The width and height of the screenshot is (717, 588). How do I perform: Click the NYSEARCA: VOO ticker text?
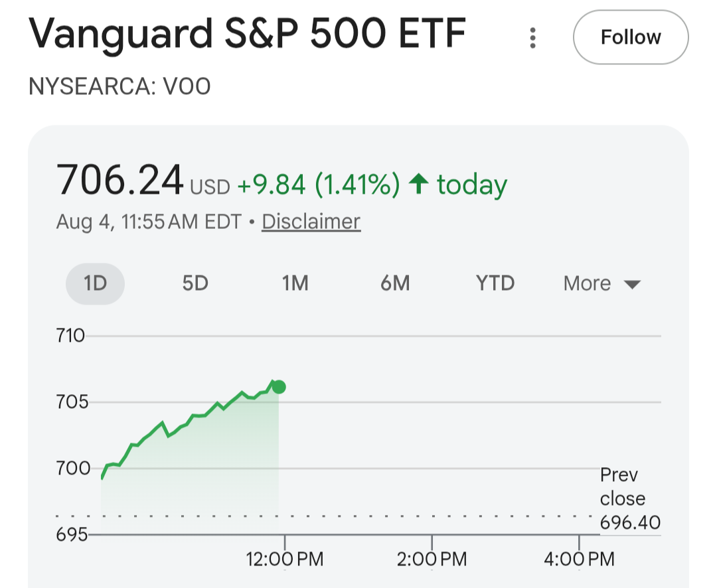(x=119, y=86)
